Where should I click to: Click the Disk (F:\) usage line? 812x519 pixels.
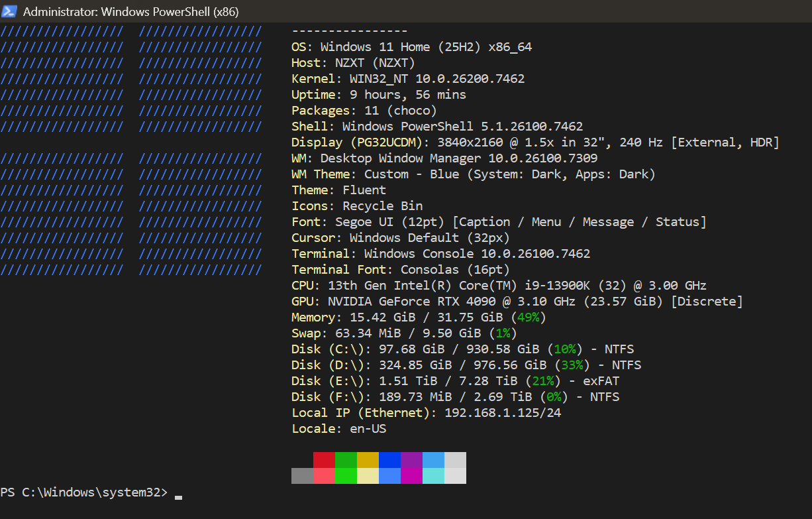455,397
